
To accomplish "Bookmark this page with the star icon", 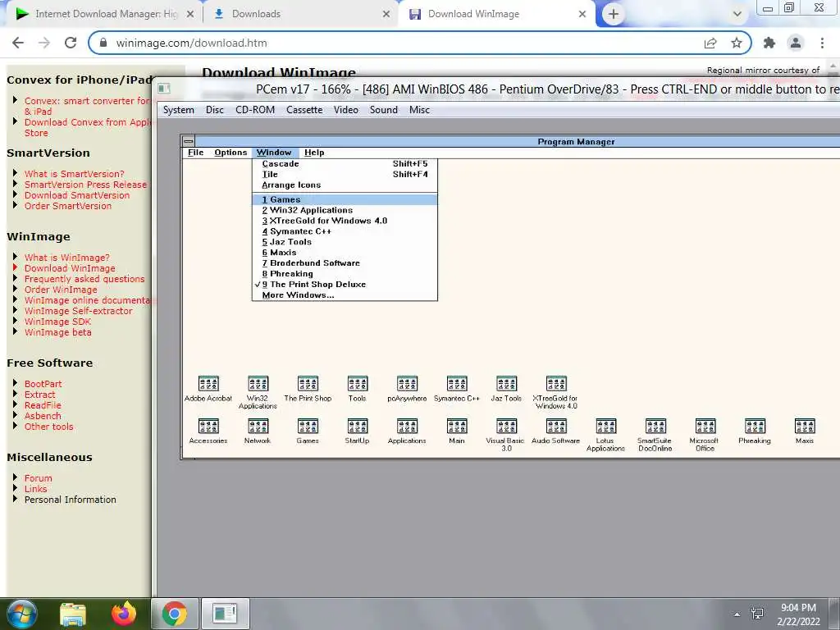I will click(x=737, y=43).
